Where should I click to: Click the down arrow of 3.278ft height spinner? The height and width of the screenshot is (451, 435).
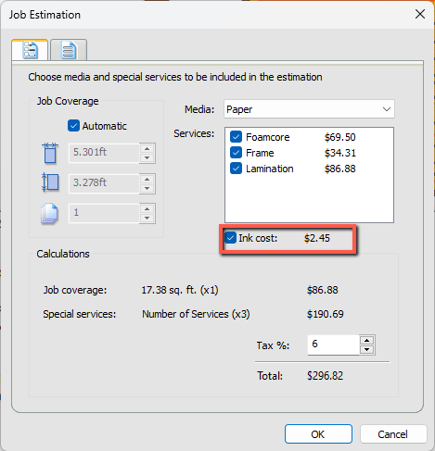(147, 188)
